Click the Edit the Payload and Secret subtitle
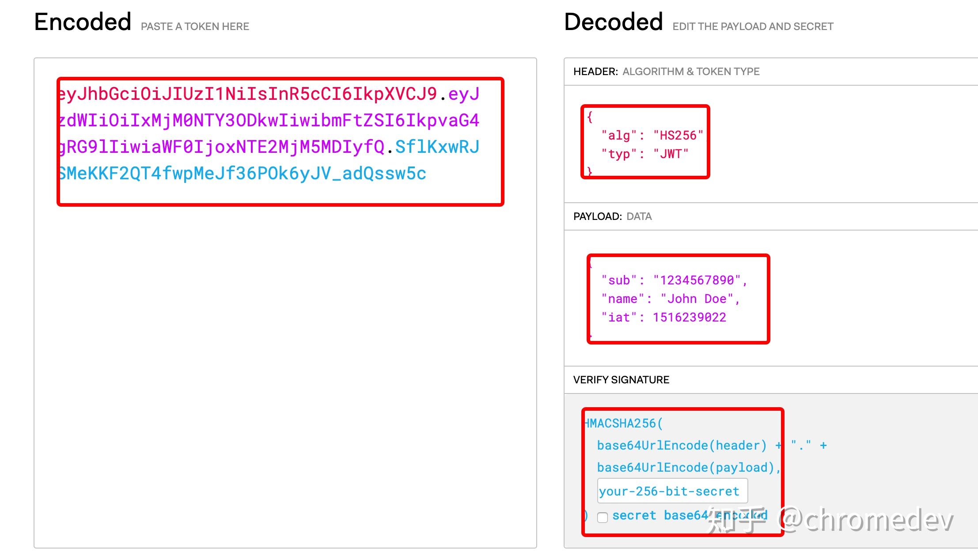The height and width of the screenshot is (560, 978). pos(753,26)
